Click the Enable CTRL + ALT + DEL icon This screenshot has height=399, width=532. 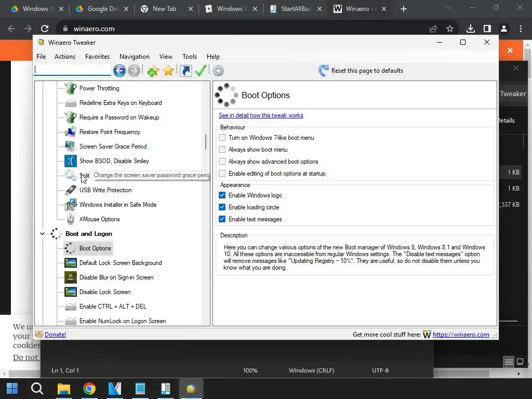(x=71, y=307)
